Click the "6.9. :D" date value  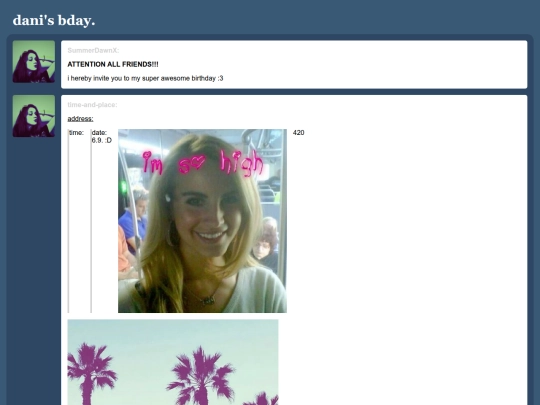[x=102, y=140]
